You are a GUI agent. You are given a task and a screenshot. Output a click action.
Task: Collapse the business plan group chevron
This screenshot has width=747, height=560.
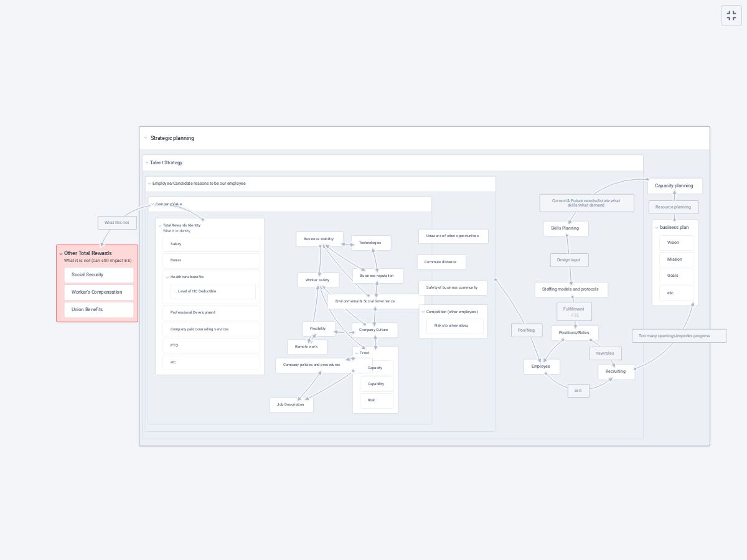(657, 228)
